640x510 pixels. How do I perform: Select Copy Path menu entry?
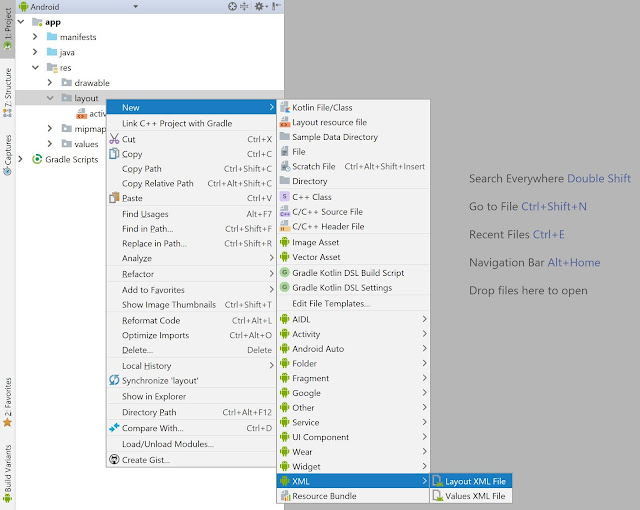tap(191, 169)
